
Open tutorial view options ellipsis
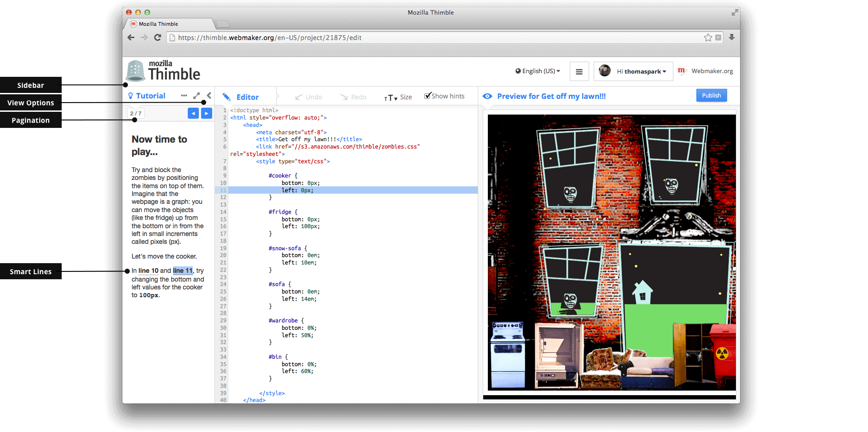(184, 96)
